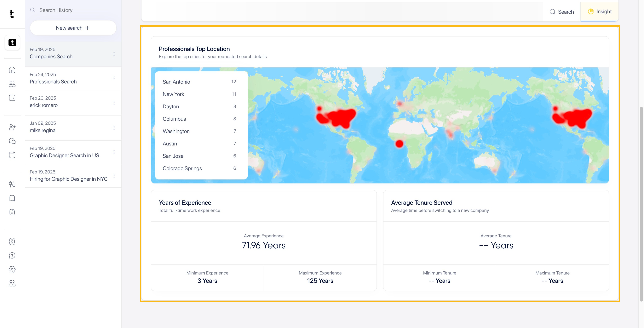Image resolution: width=644 pixels, height=328 pixels.
Task: Open the help question mark icon
Action: click(x=12, y=256)
